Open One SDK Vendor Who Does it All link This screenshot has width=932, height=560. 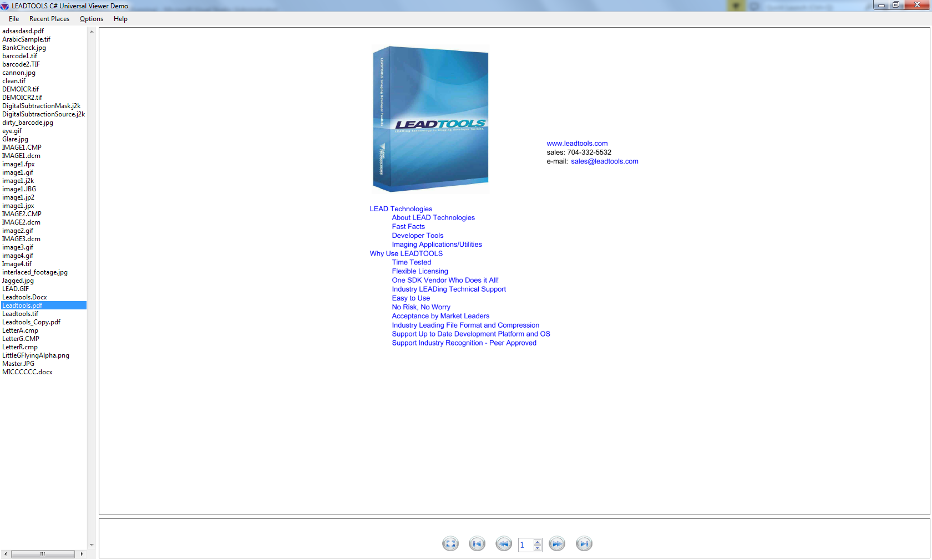(445, 280)
